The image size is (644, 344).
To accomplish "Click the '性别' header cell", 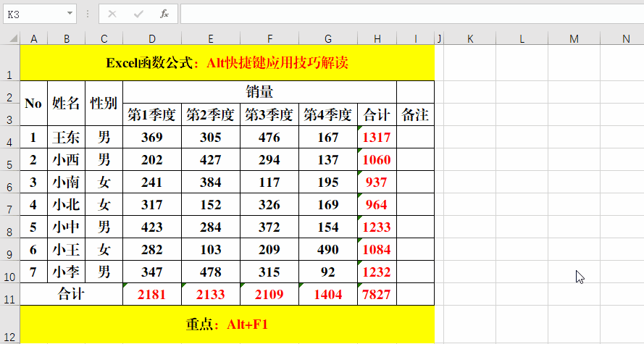I will (x=104, y=104).
